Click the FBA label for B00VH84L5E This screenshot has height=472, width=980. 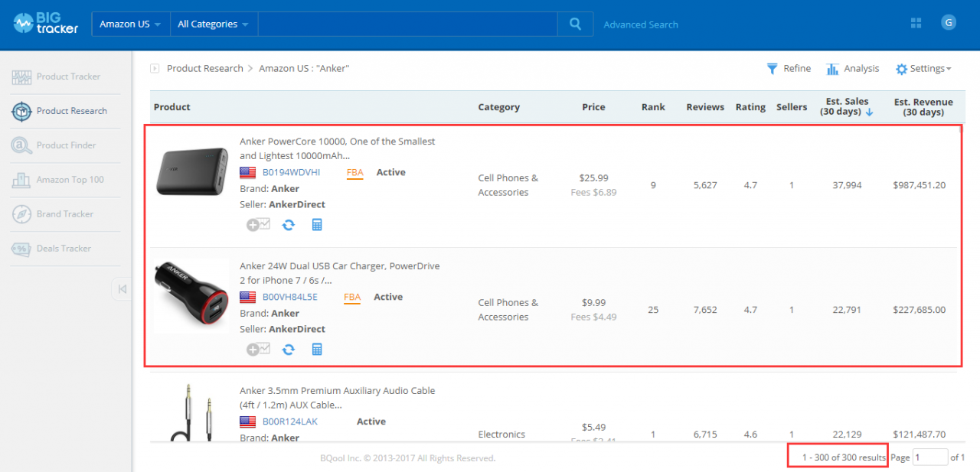[x=352, y=298]
